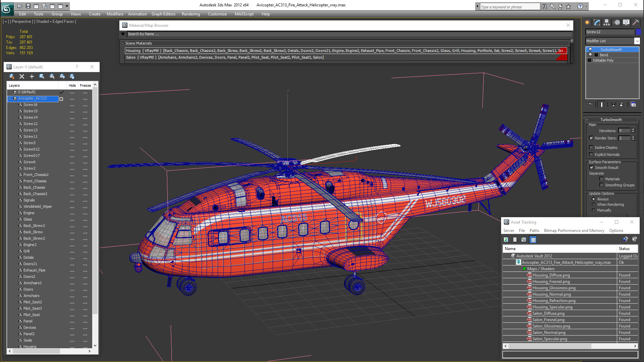The width and height of the screenshot is (644, 362).
Task: Click the Hide column header in Layers
Action: pos(72,85)
